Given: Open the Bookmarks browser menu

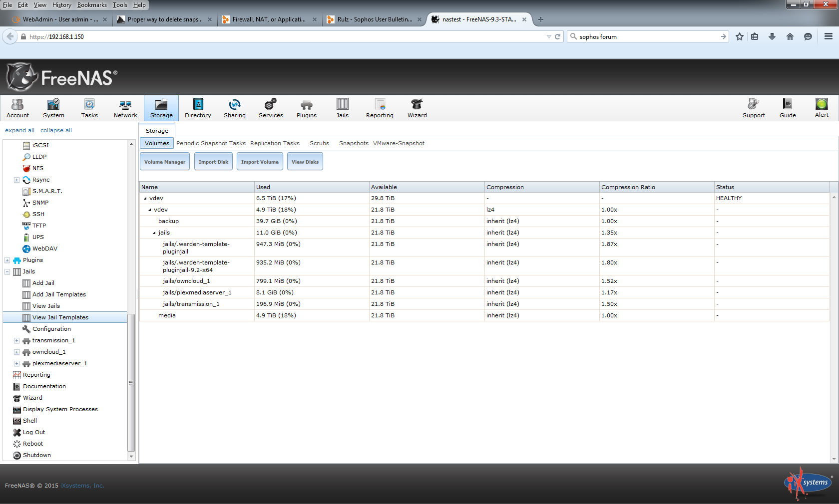Looking at the screenshot, I should [x=92, y=5].
